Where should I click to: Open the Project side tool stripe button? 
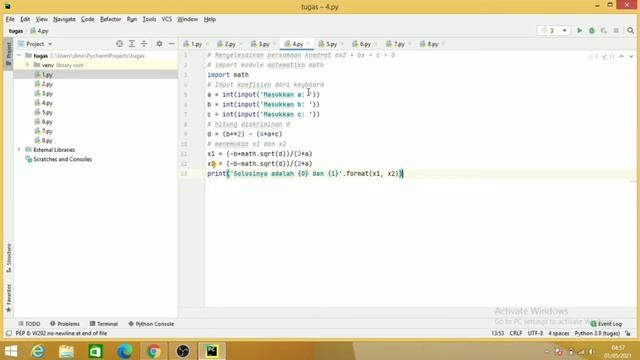[x=8, y=53]
